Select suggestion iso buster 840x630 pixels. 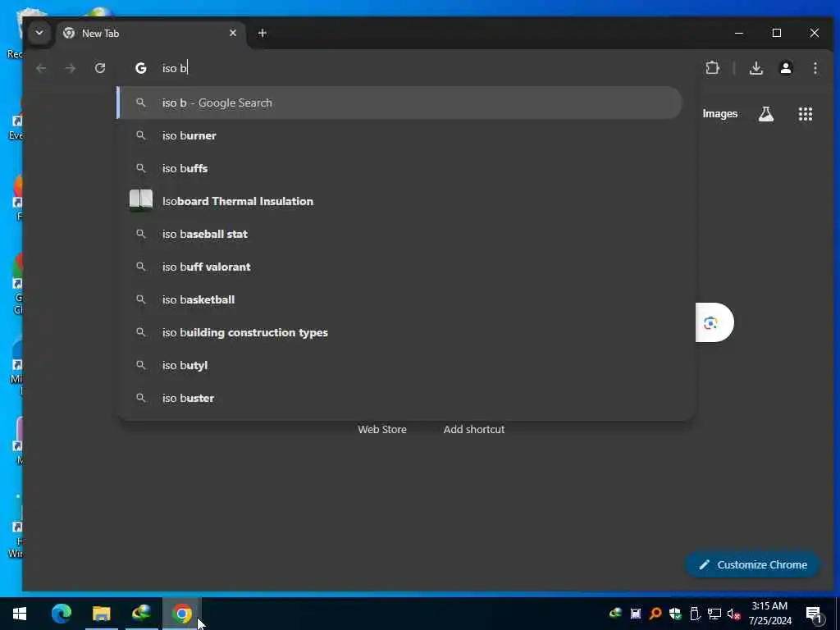399,398
